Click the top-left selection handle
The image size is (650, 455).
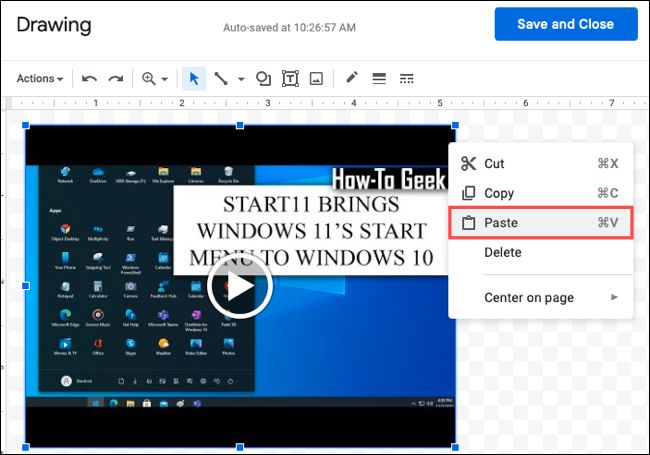click(25, 125)
